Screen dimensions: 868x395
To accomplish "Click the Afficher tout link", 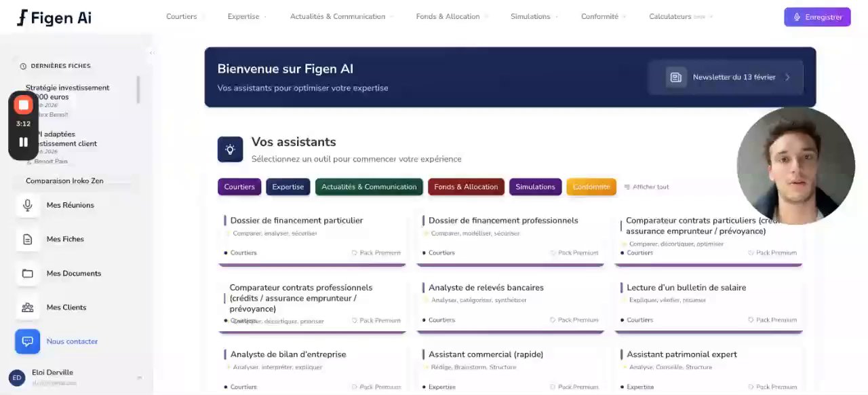I will [x=647, y=187].
